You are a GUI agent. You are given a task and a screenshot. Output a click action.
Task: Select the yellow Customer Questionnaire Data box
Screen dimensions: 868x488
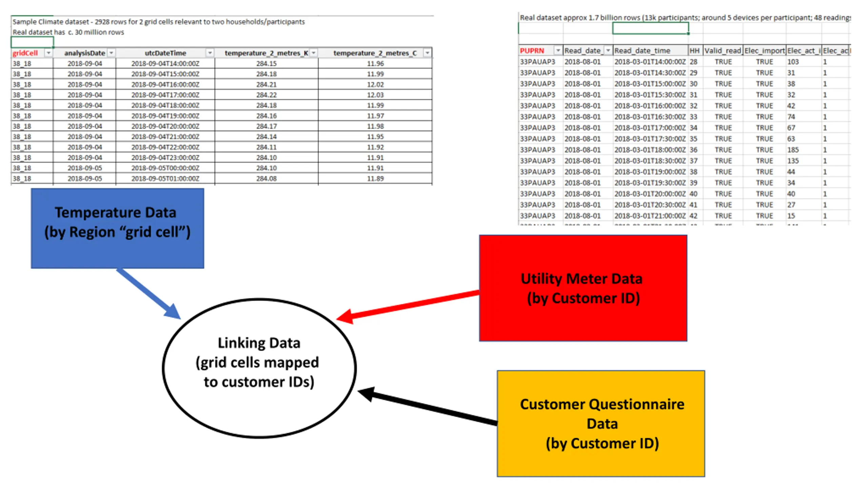point(601,424)
